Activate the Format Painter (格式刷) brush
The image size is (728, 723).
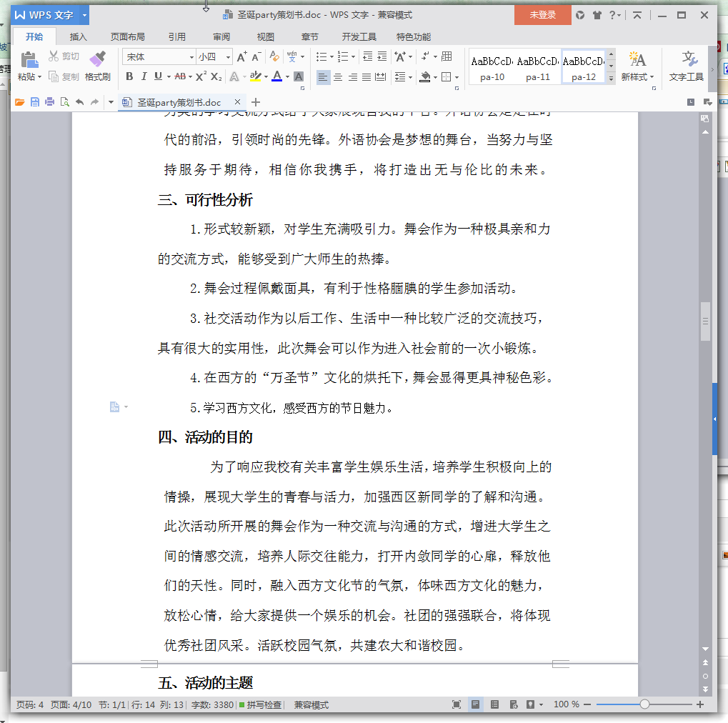click(97, 66)
